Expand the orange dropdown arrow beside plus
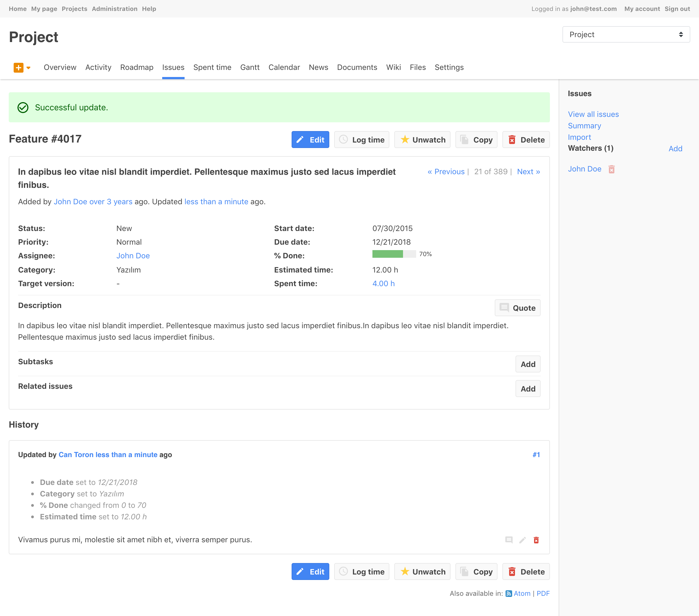699x616 pixels. (28, 68)
